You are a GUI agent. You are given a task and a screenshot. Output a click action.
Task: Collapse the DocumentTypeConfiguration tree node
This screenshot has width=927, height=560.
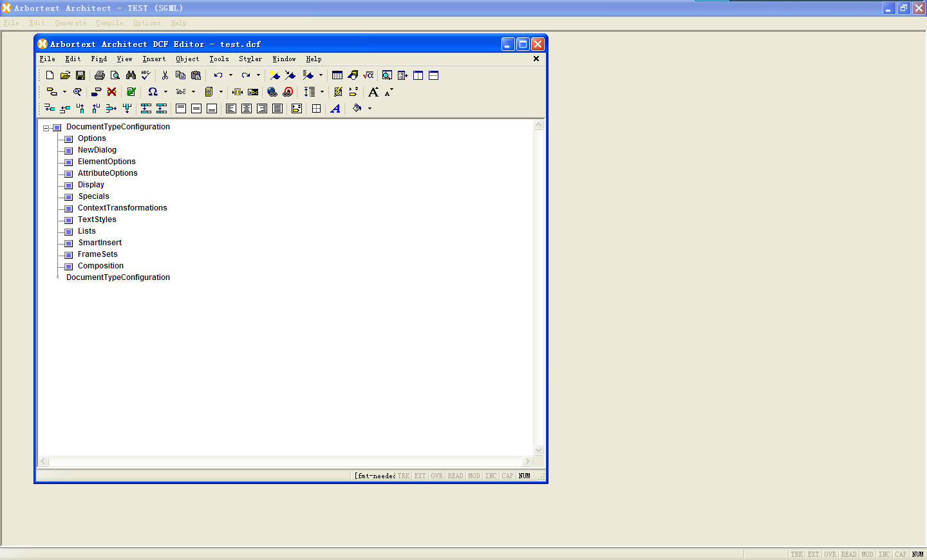pos(46,128)
